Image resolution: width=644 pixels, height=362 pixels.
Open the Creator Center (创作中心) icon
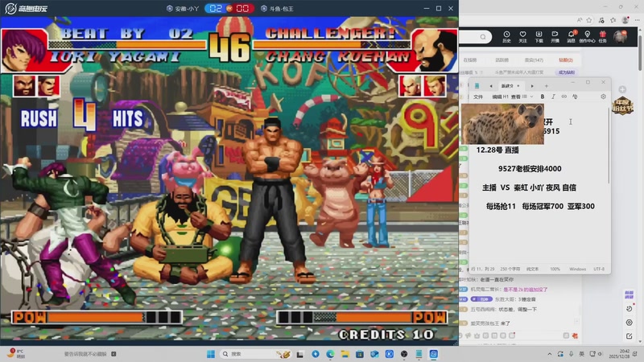[587, 36]
